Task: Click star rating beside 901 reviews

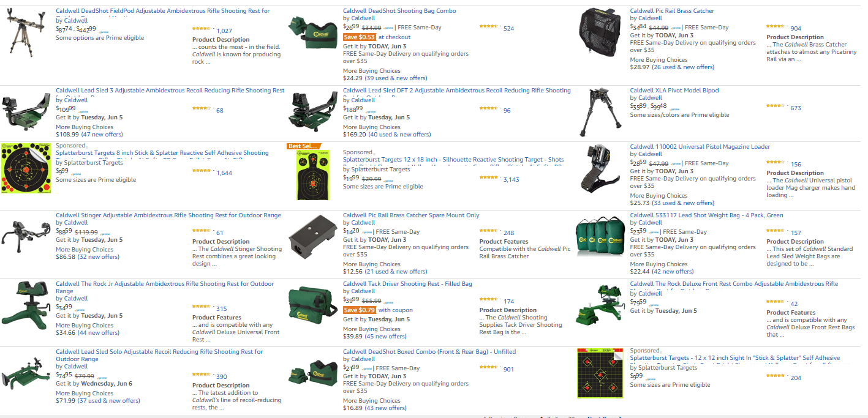Action: tap(488, 367)
